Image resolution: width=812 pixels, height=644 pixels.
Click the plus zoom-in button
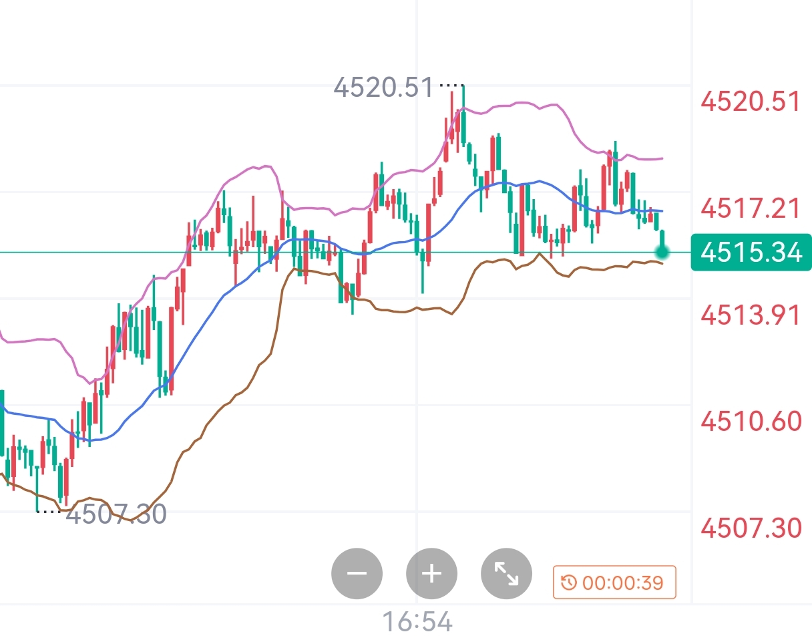(x=432, y=573)
